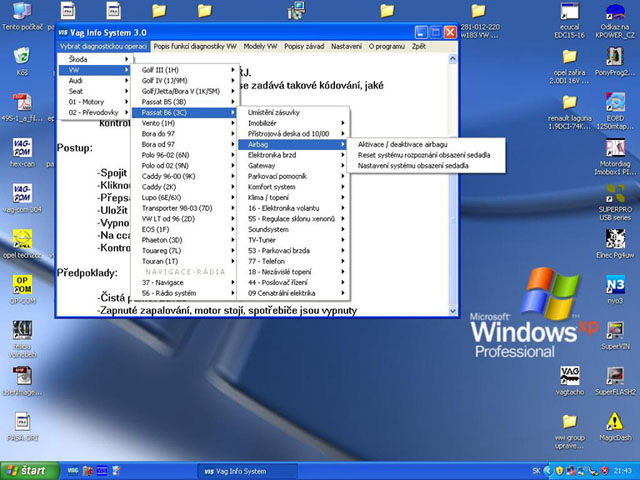Launch the Elnec Pg4uw desktop icon
This screenshot has height=480, width=640.
(615, 244)
